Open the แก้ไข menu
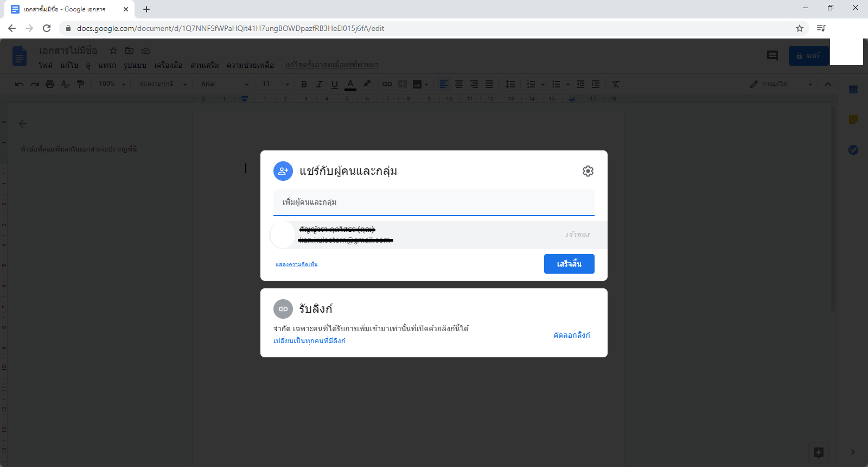Image resolution: width=868 pixels, height=467 pixels. click(69, 65)
